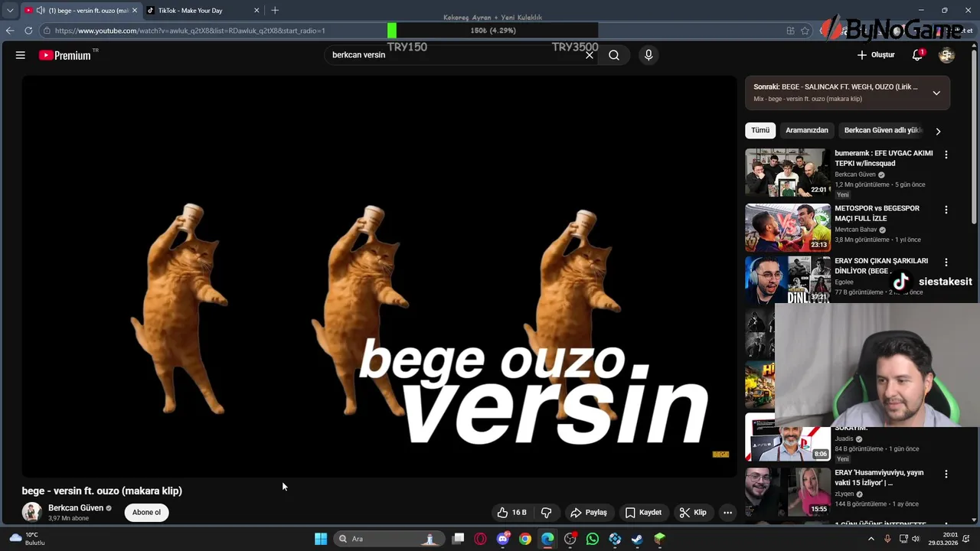Open the account avatar menu
Screen dimensions: 980x551
[x=946, y=55]
